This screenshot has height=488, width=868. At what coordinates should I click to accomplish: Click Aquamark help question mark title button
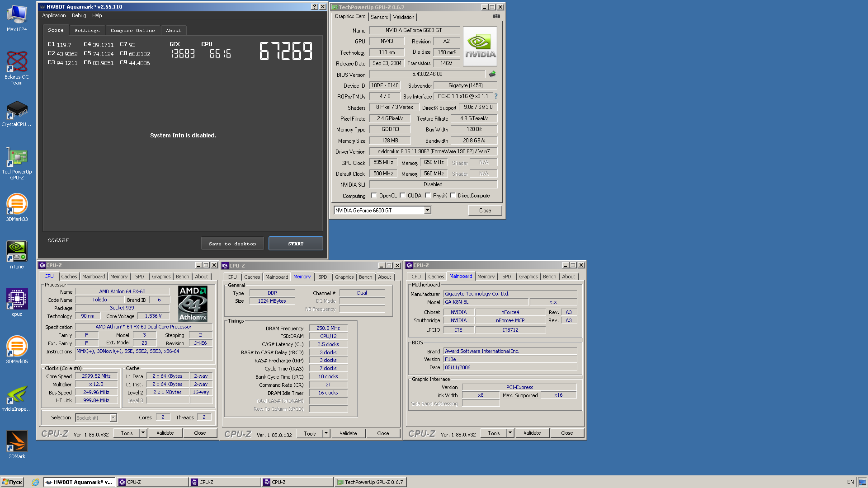pos(315,7)
